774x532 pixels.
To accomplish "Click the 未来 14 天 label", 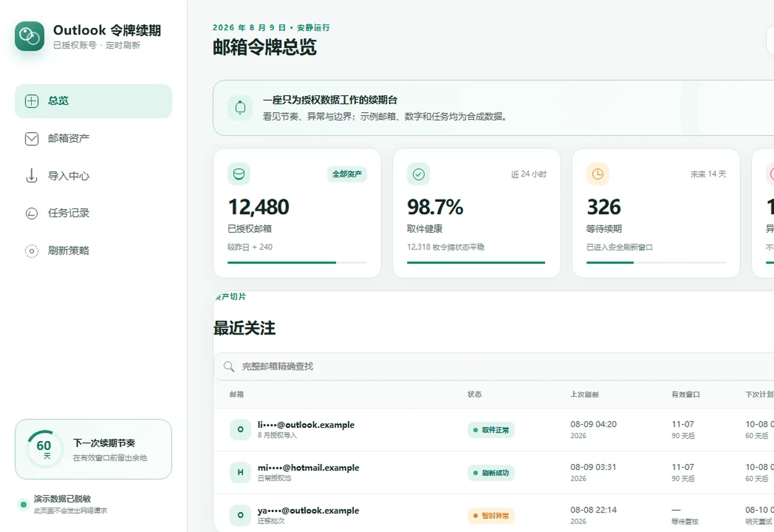I will click(708, 174).
